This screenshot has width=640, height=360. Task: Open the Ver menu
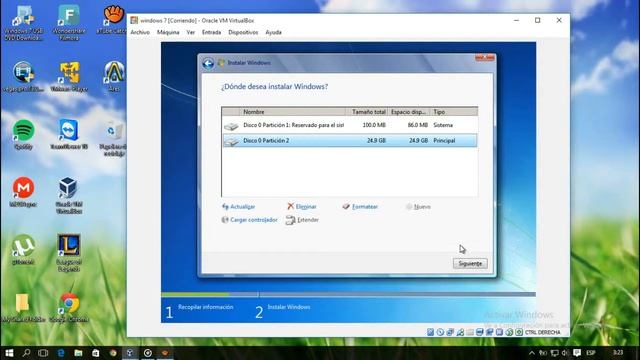(191, 32)
